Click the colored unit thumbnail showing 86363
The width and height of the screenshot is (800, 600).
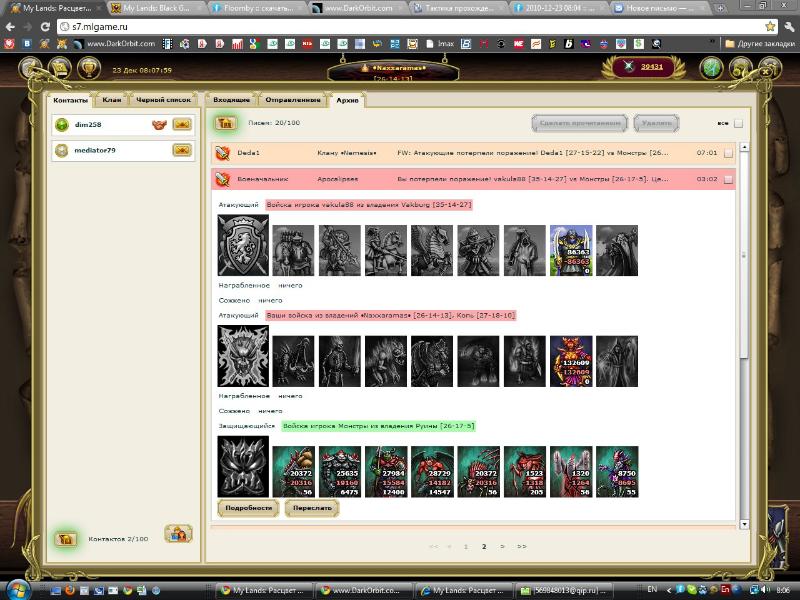click(571, 251)
